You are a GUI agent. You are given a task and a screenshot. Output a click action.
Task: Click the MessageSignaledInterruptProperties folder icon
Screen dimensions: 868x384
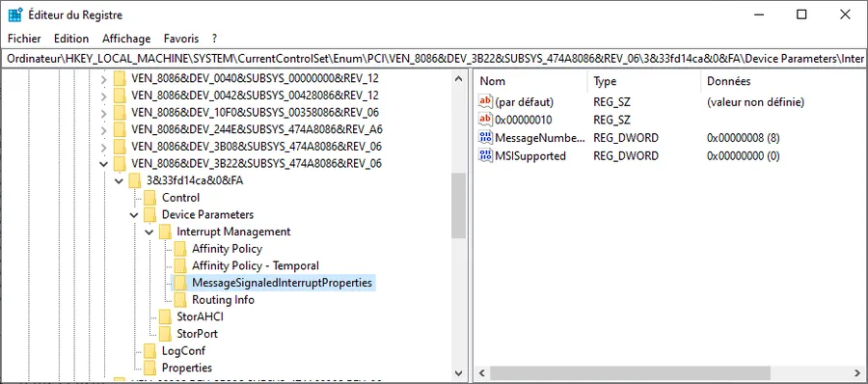180,283
